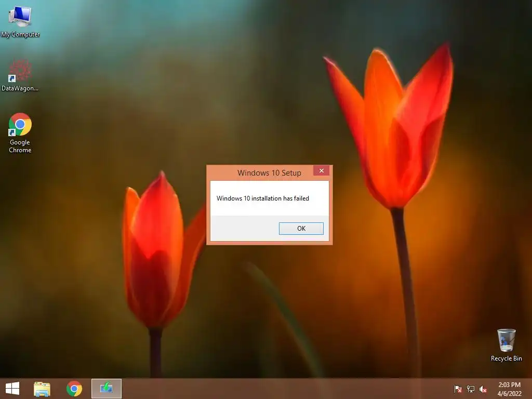The image size is (532, 399).
Task: Click the muted volume tray icon
Action: (x=483, y=389)
